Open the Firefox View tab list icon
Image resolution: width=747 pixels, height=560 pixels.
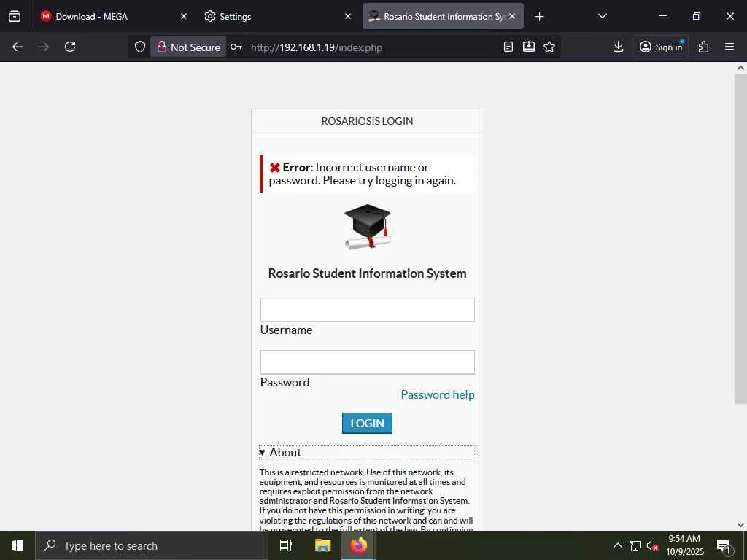click(15, 16)
